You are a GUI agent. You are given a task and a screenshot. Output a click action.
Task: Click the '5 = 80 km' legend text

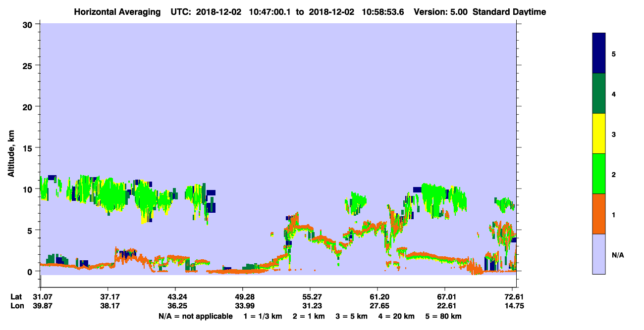pyautogui.click(x=444, y=316)
